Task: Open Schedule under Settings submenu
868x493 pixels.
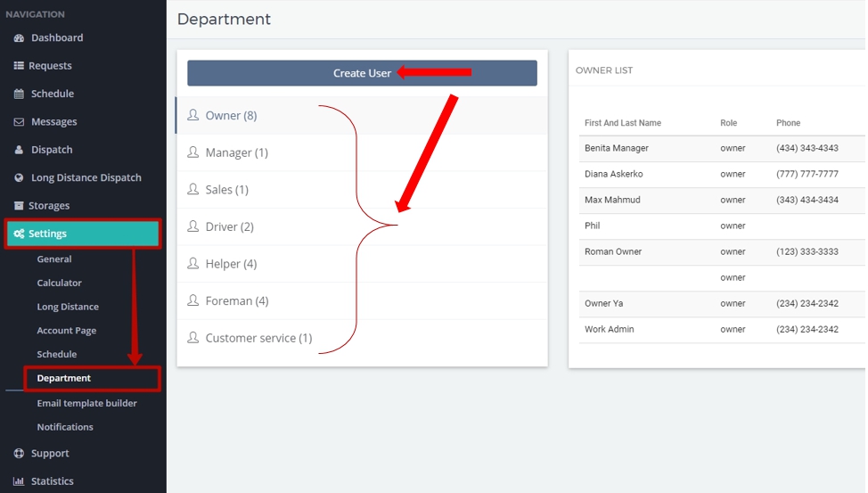Action: [x=56, y=355]
